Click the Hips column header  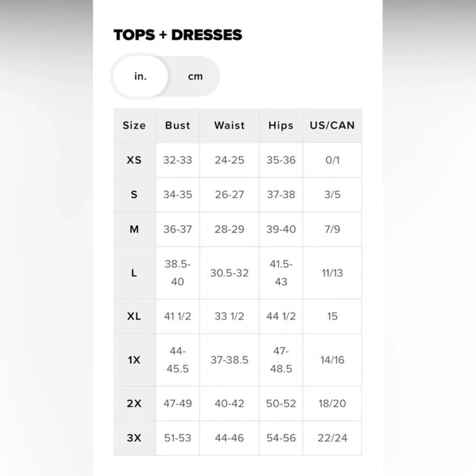[x=281, y=126]
